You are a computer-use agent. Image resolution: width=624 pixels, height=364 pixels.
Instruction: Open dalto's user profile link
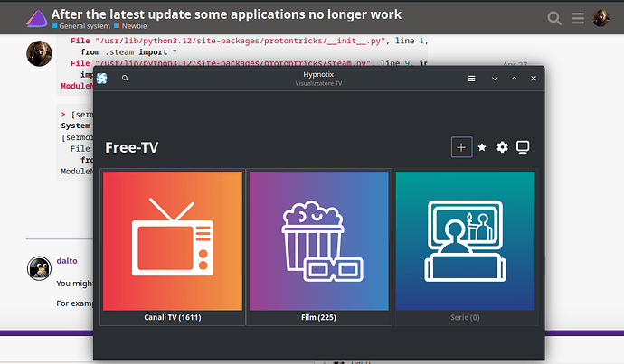(x=67, y=261)
